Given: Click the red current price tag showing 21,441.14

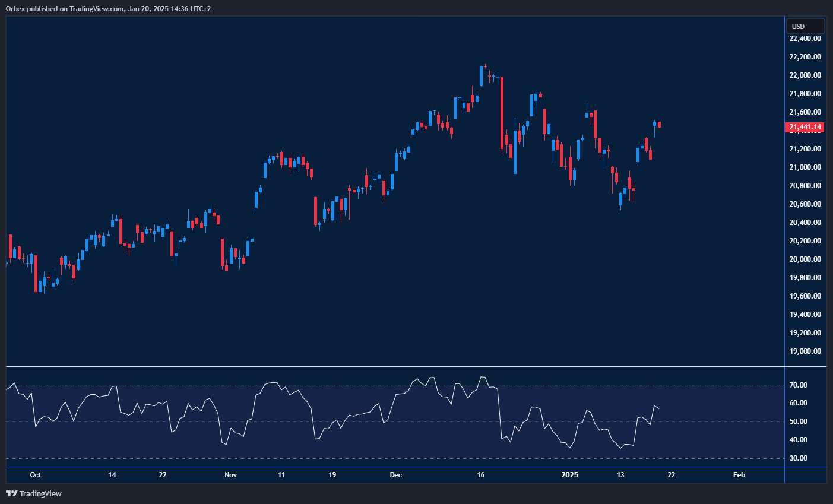Looking at the screenshot, I should 805,127.
